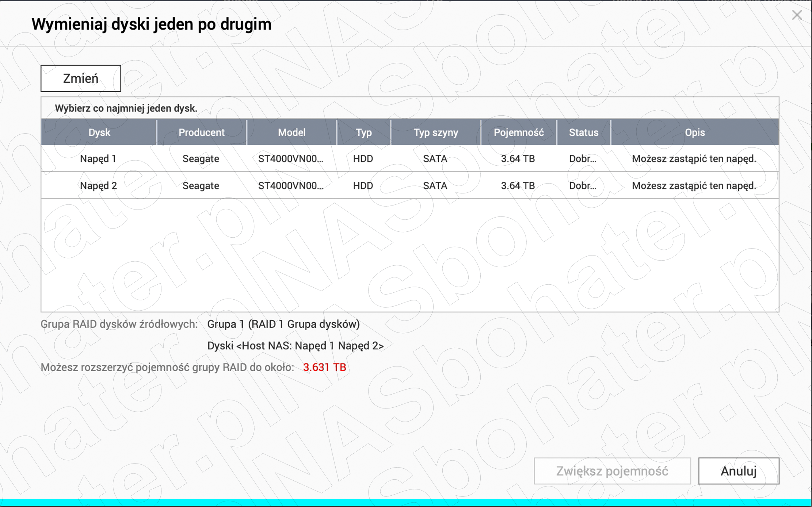Screen dimensions: 812x507
Task: Close the disk replacement dialog
Action: pos(797,15)
